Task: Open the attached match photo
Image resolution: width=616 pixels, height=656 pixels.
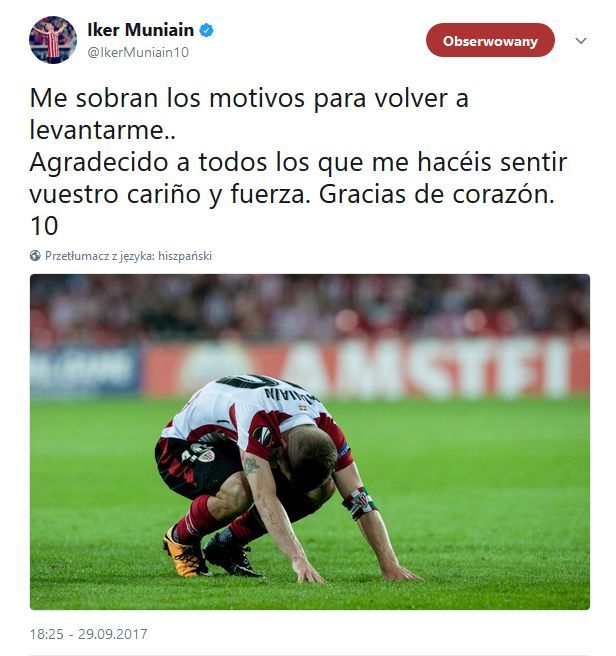Action: click(x=310, y=441)
